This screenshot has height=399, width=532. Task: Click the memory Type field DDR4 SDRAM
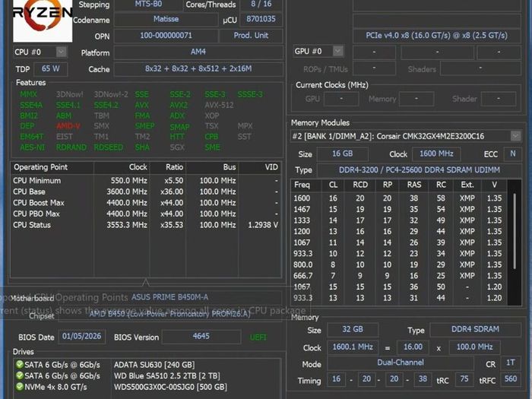475,329
